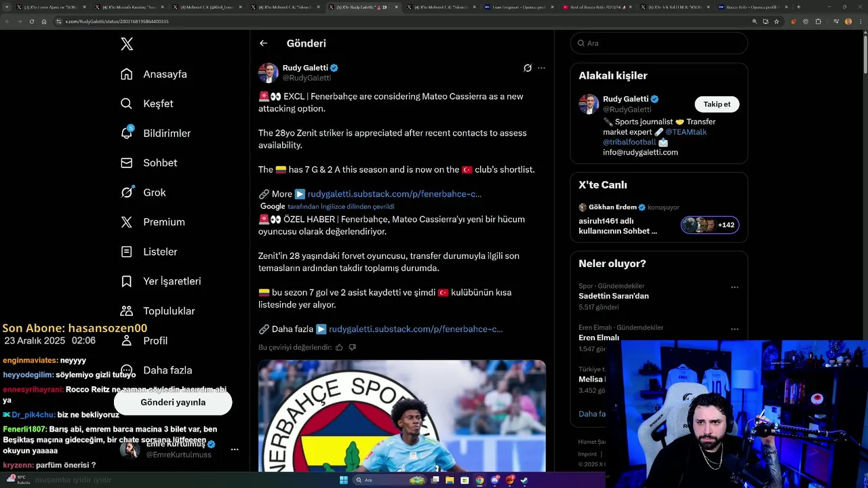
Task: Click the browser reload button
Action: (32, 22)
